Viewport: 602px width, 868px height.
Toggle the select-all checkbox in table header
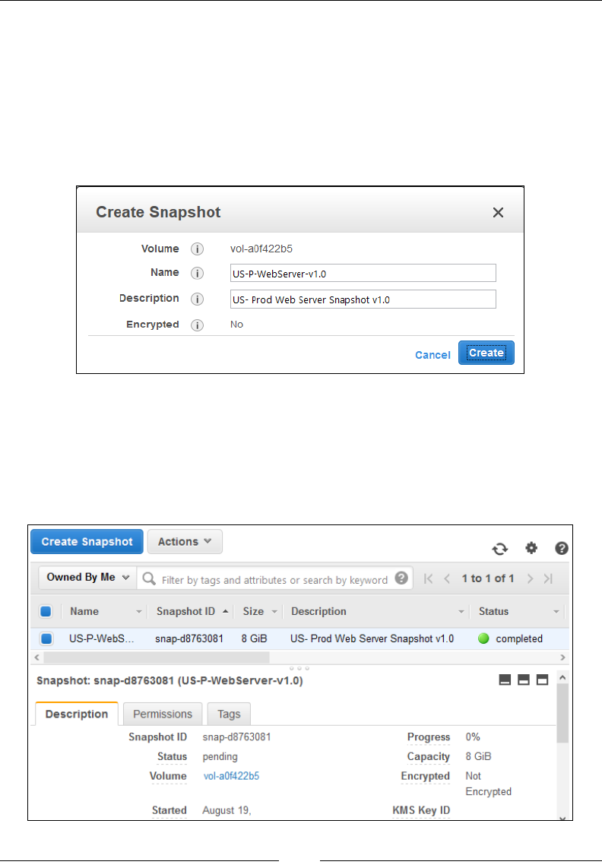pos(46,611)
